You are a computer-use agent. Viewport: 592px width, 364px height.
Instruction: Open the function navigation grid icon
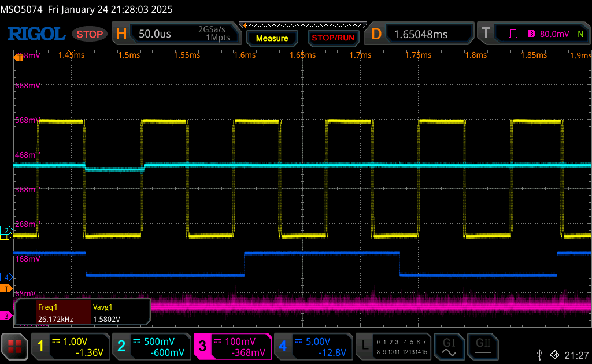tap(14, 346)
